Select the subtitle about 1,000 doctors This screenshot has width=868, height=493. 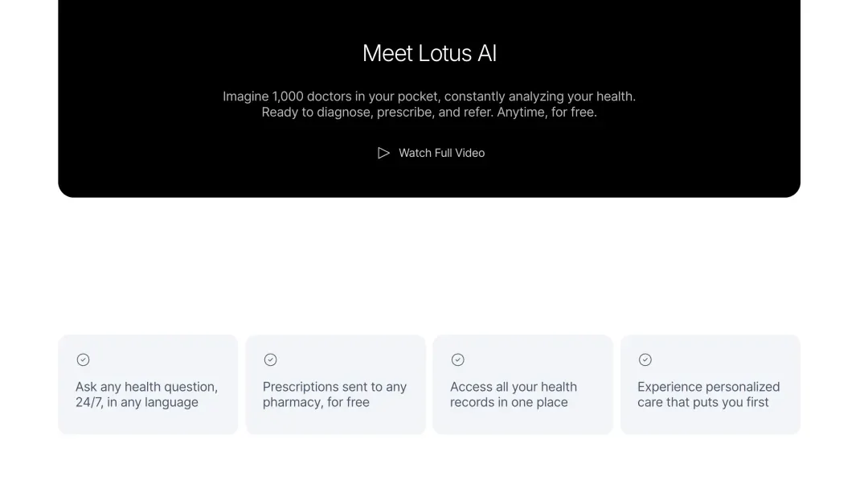coord(429,96)
